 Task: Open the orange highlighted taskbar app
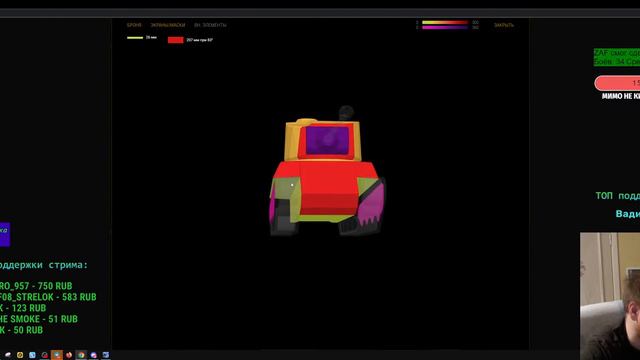(x=57, y=355)
